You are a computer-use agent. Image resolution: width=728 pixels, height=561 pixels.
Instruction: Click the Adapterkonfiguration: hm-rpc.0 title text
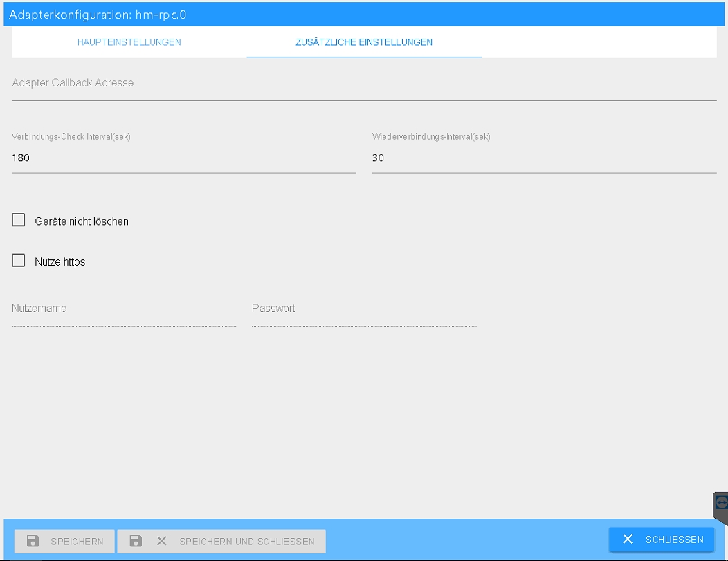coord(98,15)
